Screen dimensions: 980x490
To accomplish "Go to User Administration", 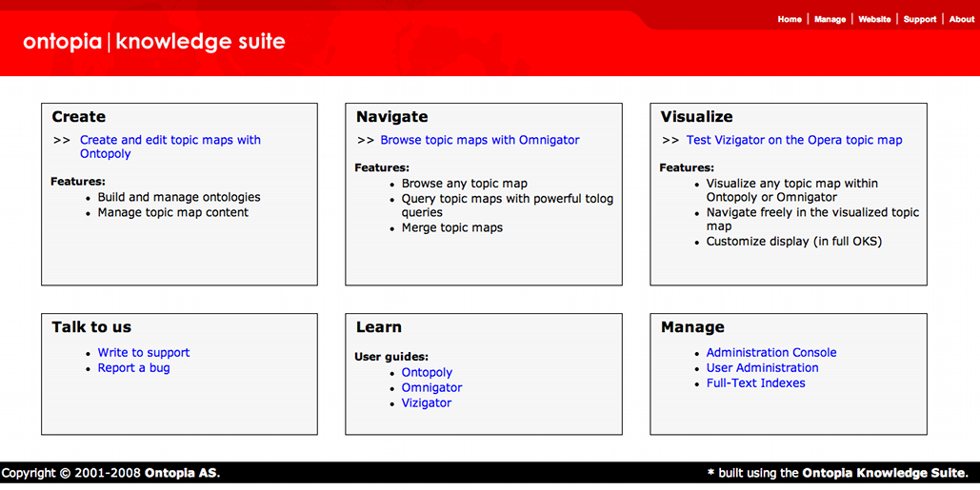I will pyautogui.click(x=762, y=367).
